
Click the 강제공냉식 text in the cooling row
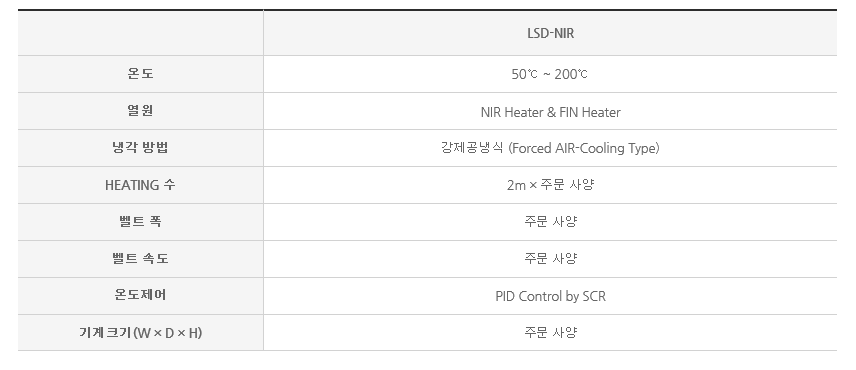coord(472,148)
